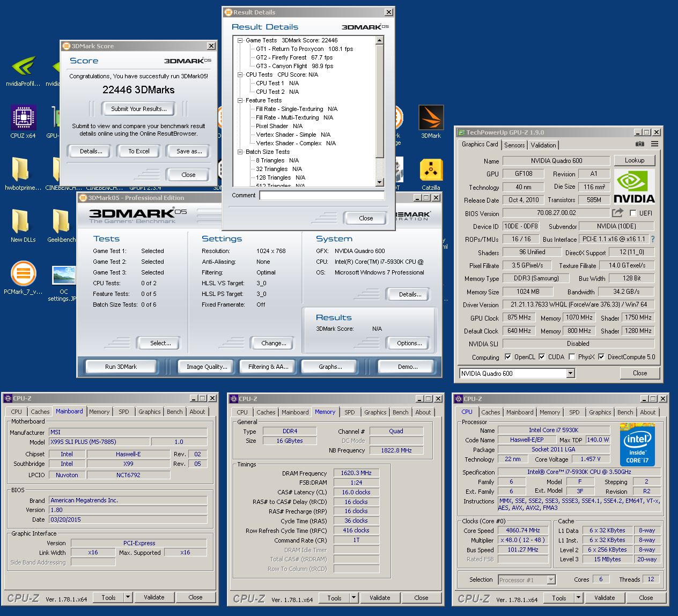
Task: Click Lookup button in GPU-Z
Action: tap(635, 160)
